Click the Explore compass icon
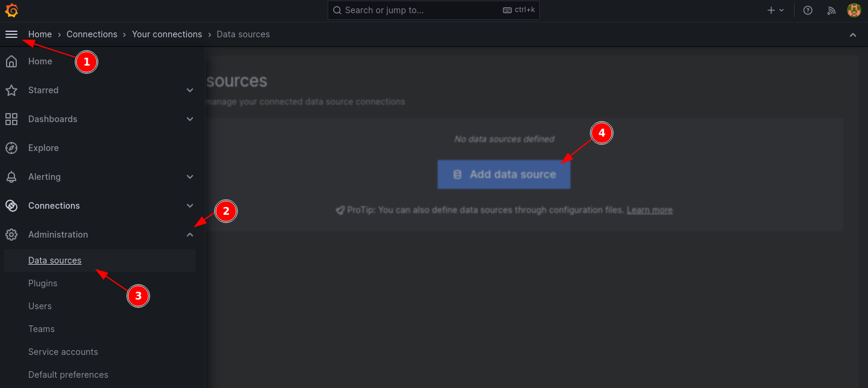 coord(11,148)
